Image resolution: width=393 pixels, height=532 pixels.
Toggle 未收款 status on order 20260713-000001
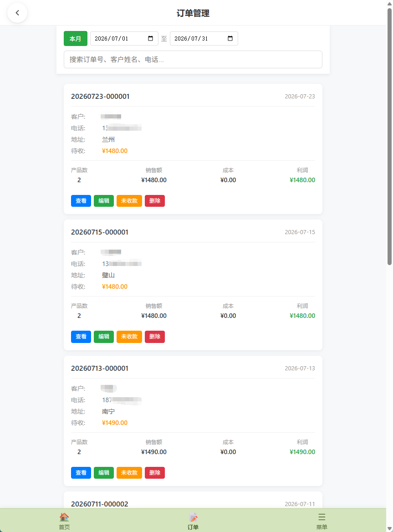coord(129,473)
